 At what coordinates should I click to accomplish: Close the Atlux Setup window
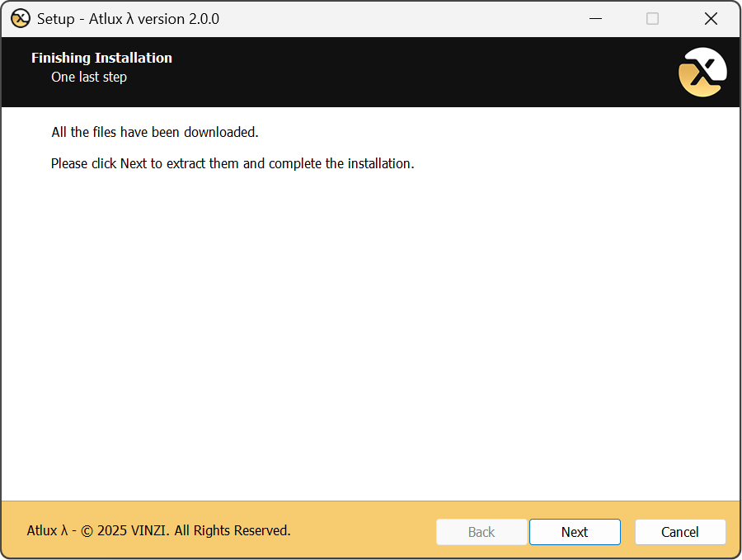coord(711,18)
